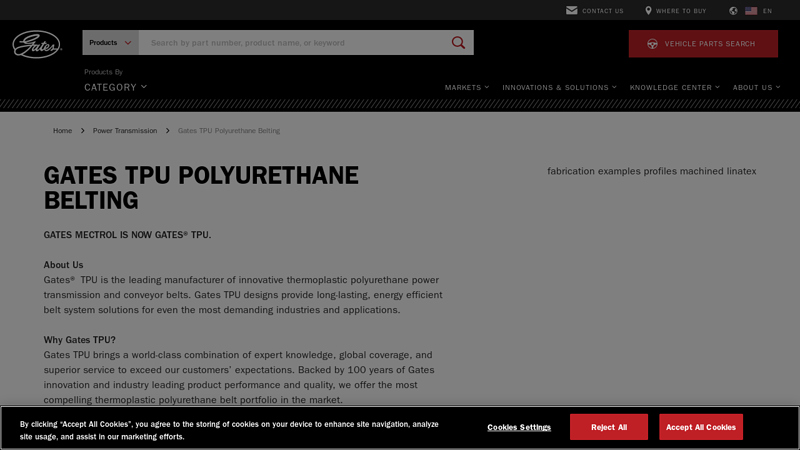Open the Products search filter dropdown
The height and width of the screenshot is (450, 800).
[x=110, y=43]
